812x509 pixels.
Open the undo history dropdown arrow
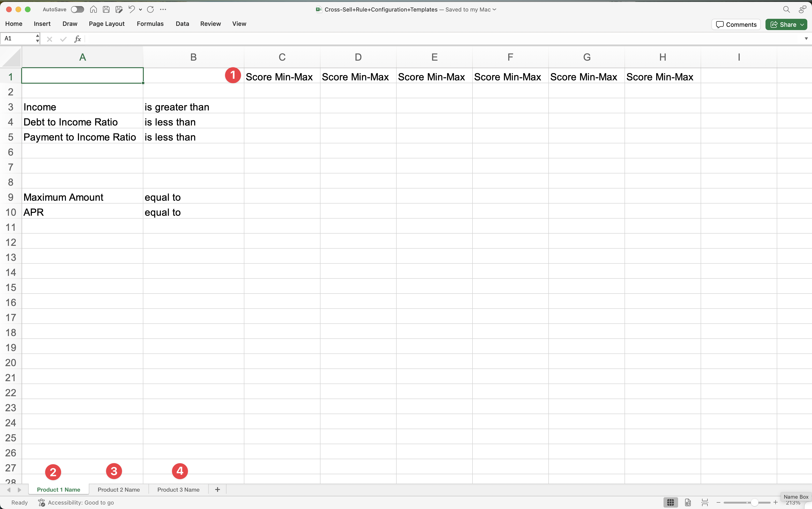140,9
